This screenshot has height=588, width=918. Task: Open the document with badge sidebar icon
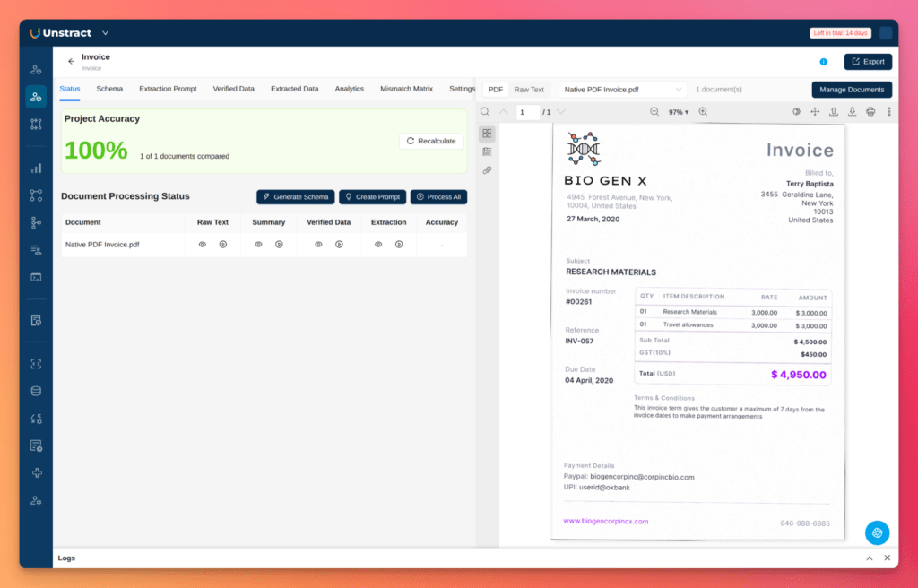coord(36,445)
